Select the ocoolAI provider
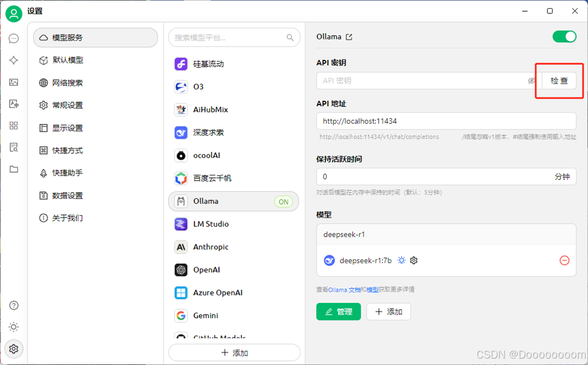This screenshot has width=588, height=365. click(x=234, y=156)
